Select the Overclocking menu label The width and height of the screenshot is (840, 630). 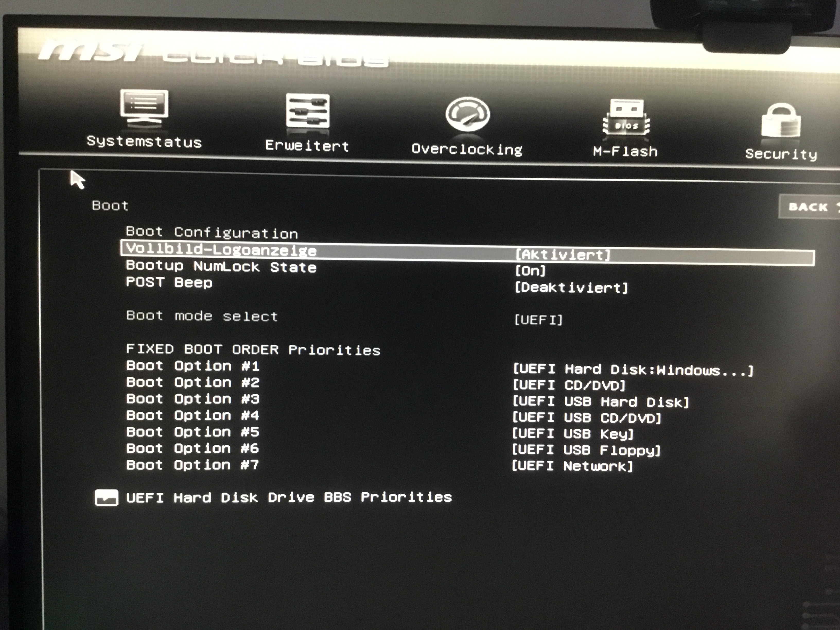(x=467, y=150)
